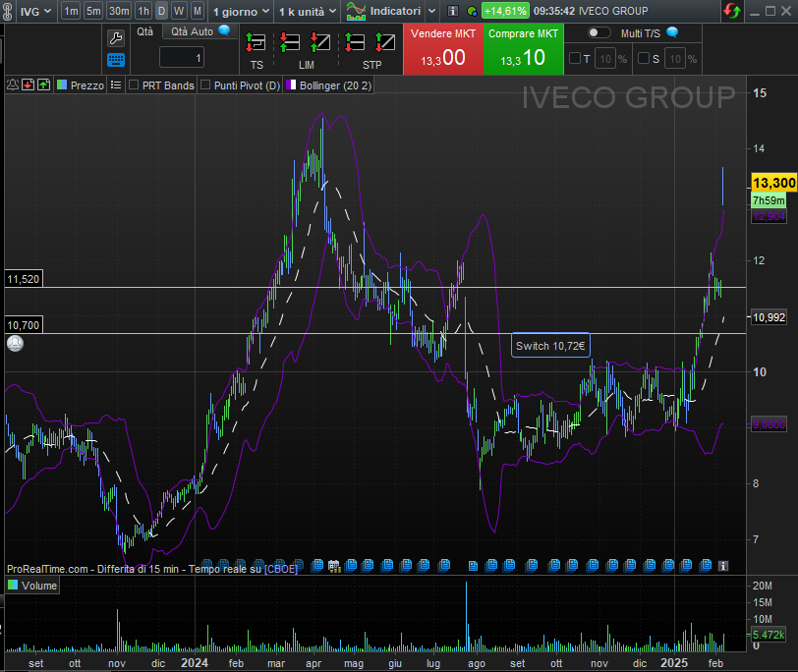Click the yellow 13,300 price label
Viewport: 798px width, 672px height.
[773, 183]
